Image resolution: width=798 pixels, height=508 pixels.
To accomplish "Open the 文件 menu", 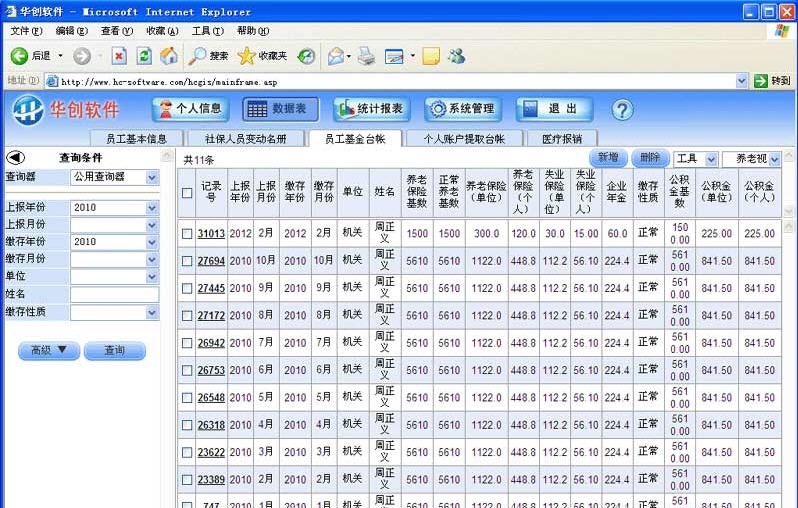I will click(x=26, y=31).
